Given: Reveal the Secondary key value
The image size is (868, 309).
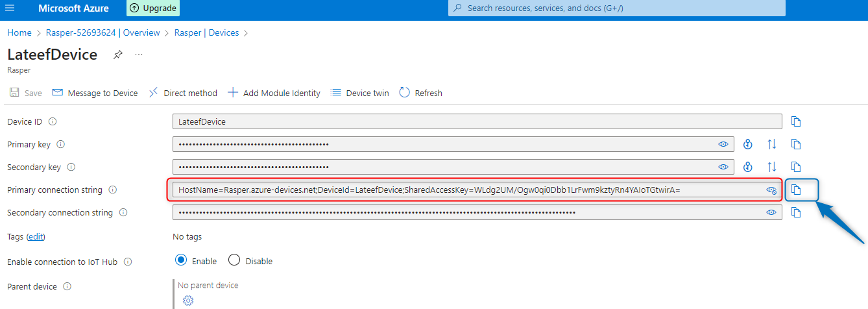Looking at the screenshot, I should 723,167.
